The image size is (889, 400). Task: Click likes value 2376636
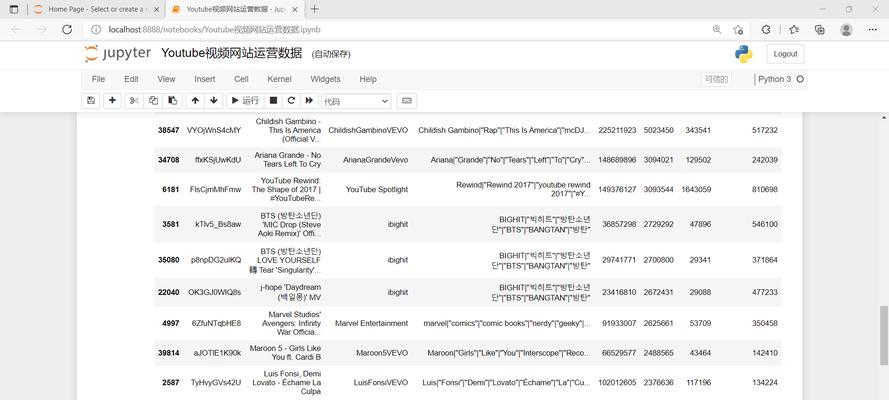(x=658, y=382)
